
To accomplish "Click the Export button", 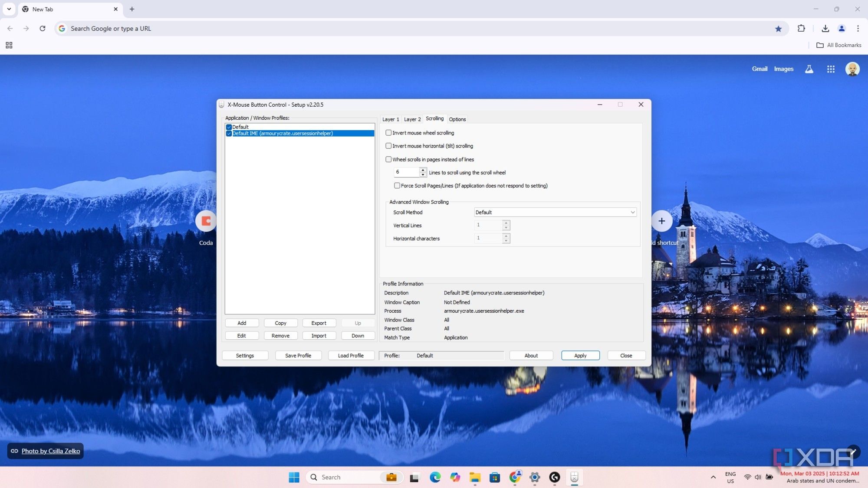I will click(x=319, y=323).
